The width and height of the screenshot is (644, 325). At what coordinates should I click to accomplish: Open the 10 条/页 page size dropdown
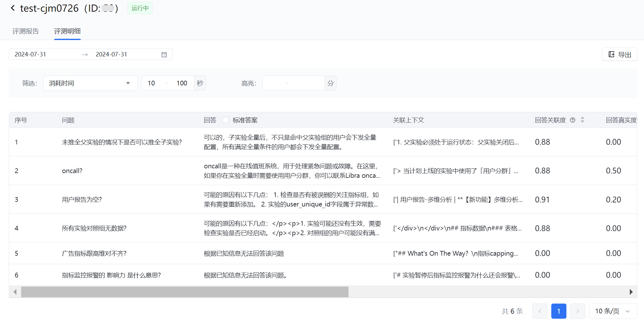(x=613, y=311)
